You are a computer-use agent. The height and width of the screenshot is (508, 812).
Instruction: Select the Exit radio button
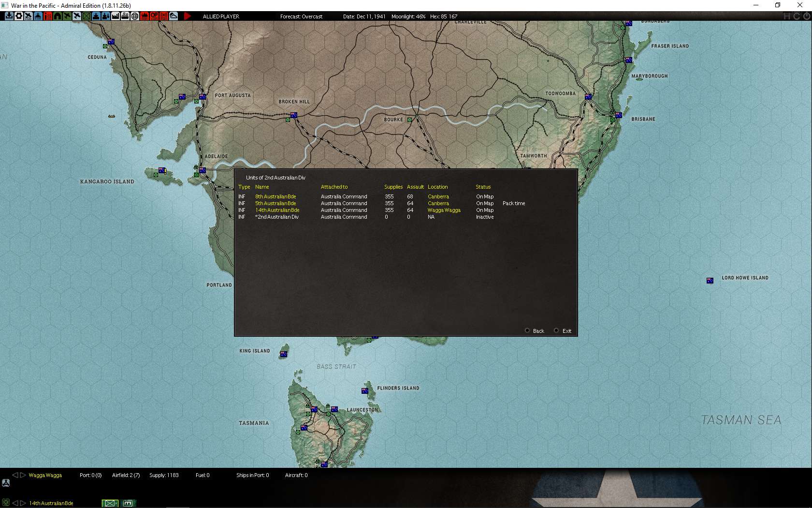coord(556,330)
